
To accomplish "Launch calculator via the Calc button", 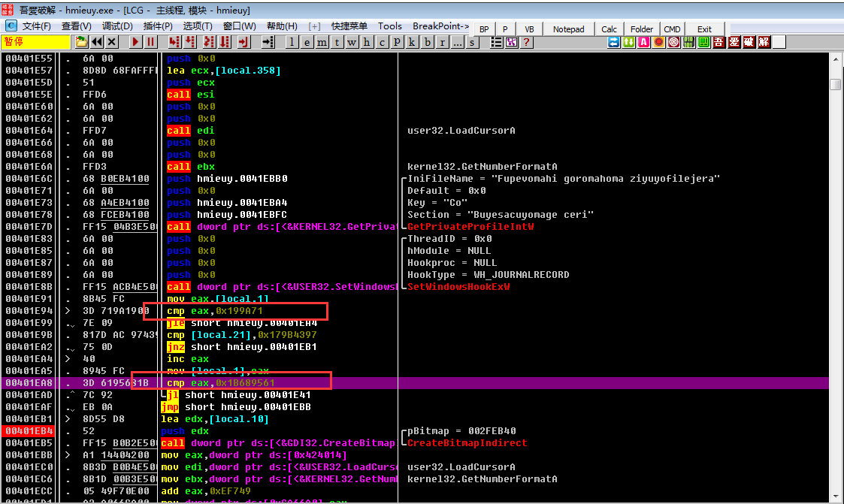I will [609, 29].
